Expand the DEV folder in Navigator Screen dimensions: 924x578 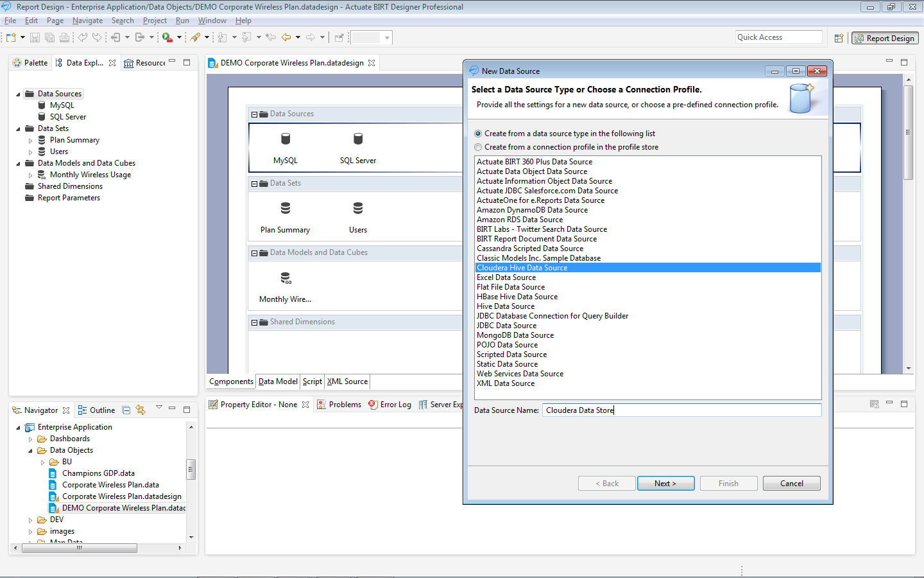click(x=30, y=520)
